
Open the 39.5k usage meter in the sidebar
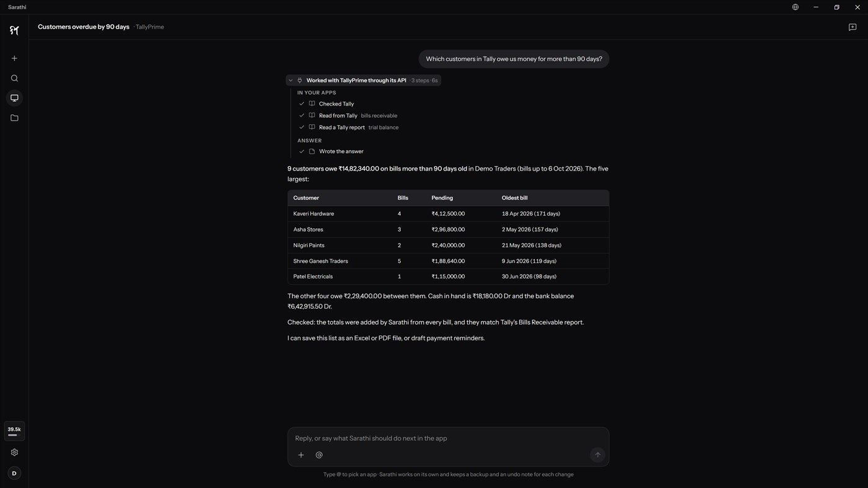14,431
